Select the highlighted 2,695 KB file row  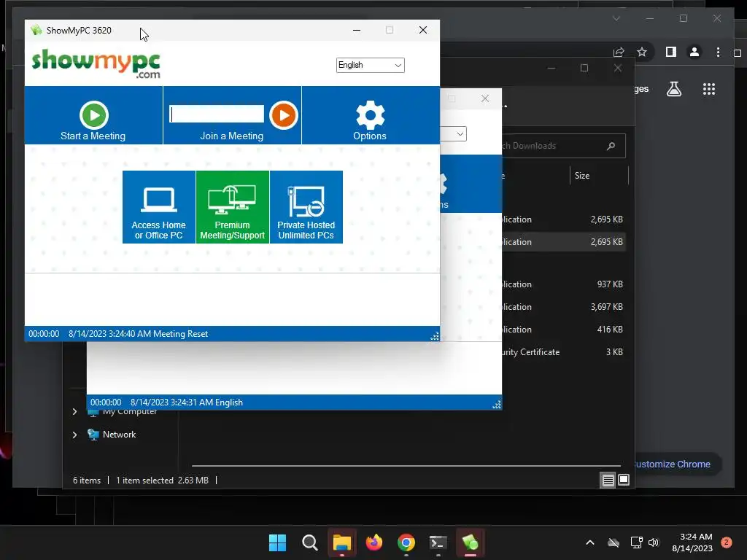point(564,242)
